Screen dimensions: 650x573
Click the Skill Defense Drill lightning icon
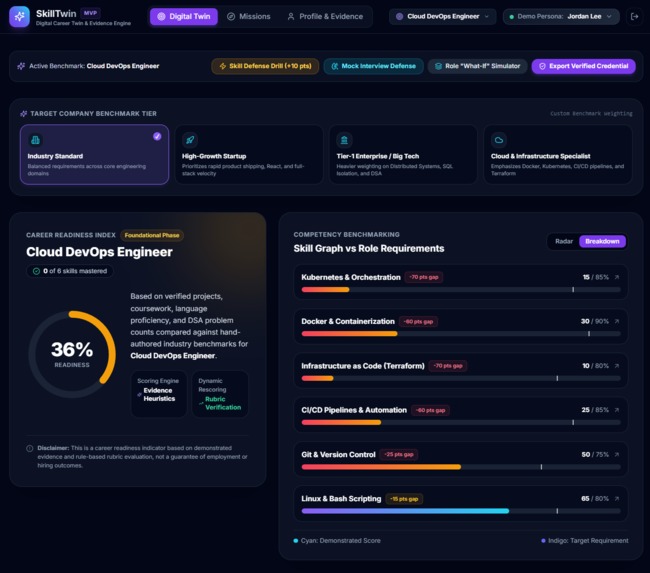(223, 66)
